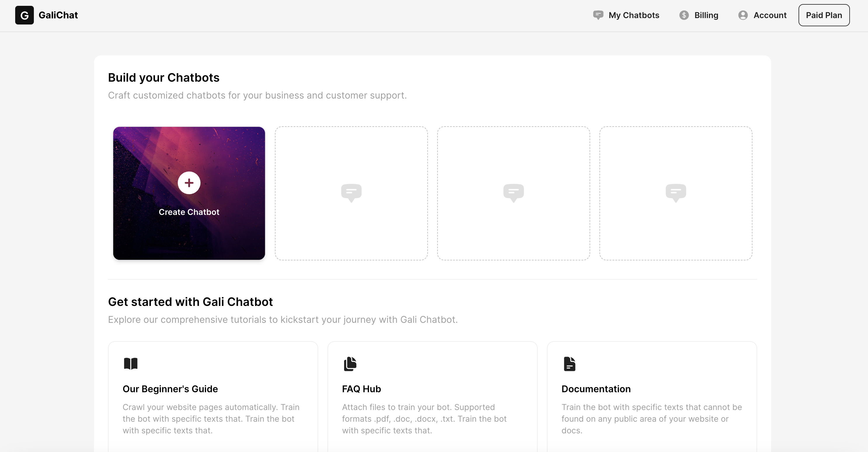
Task: Click the Documentation file icon
Action: pos(569,364)
